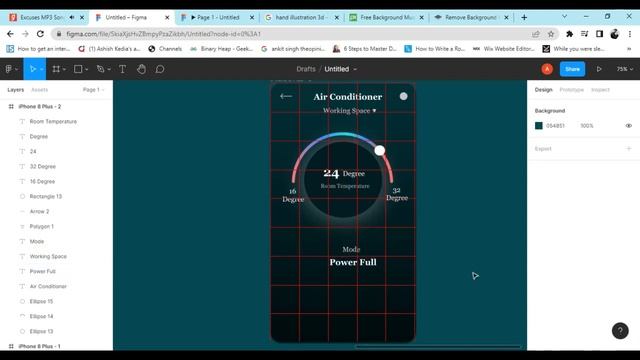Open the 6 Steps to Master bookmark

pos(365,49)
